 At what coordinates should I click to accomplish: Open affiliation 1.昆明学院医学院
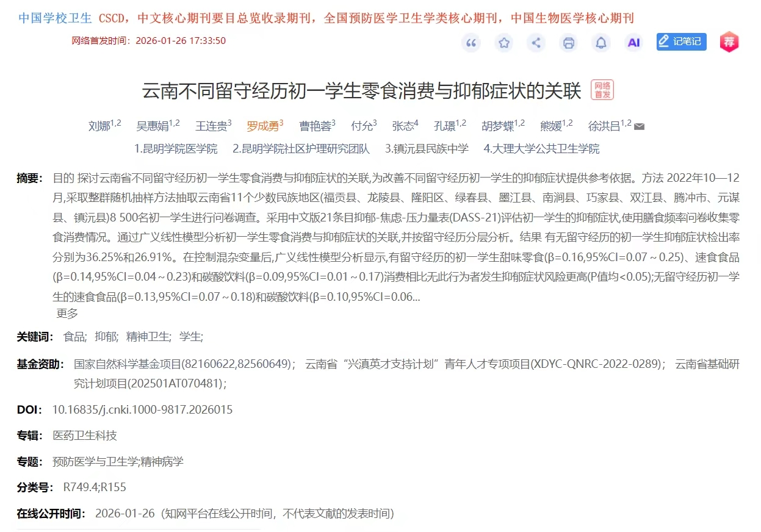click(176, 148)
